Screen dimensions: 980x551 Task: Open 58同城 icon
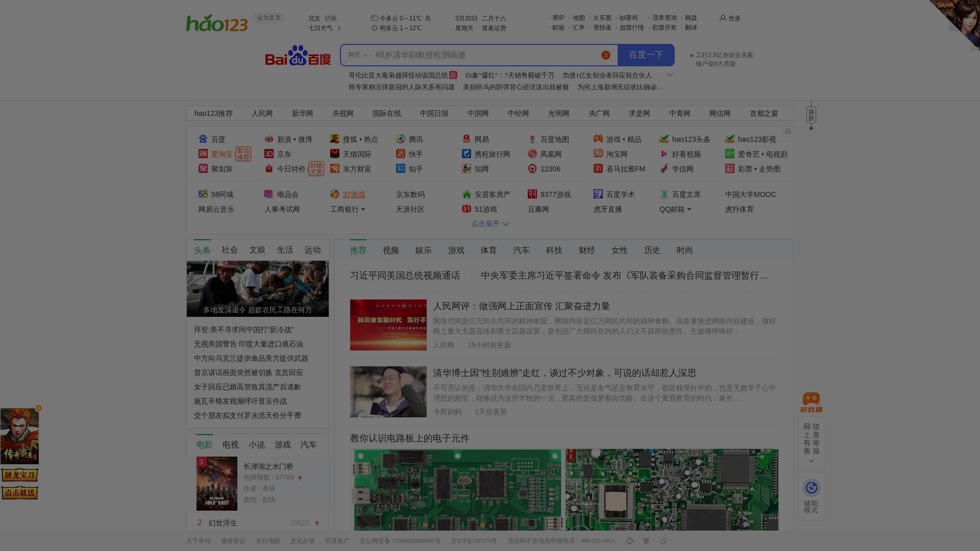coord(203,194)
